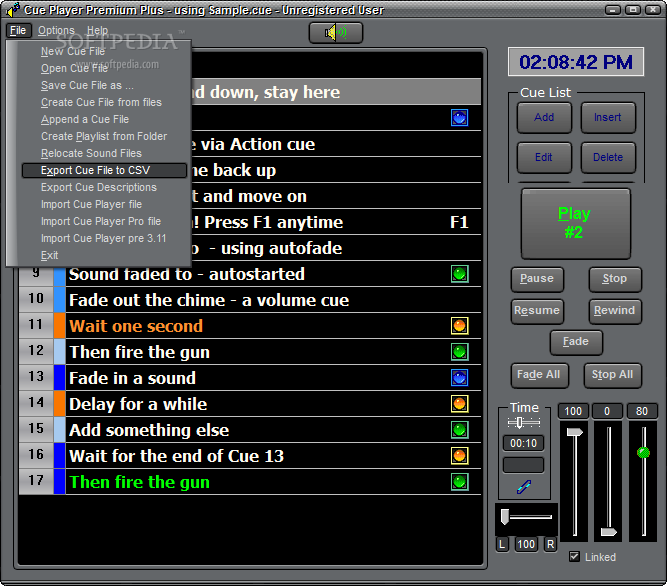Click the 00:10 time field

tap(523, 443)
